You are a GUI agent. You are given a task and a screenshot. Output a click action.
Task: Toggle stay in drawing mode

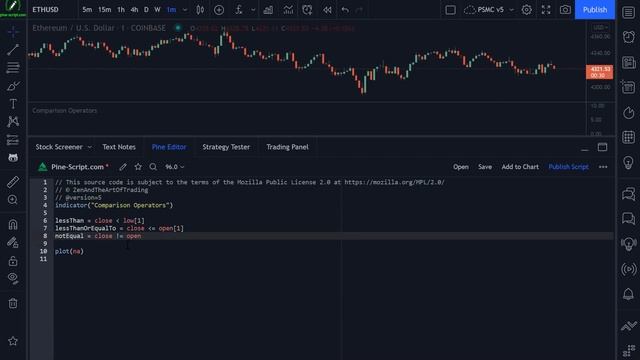click(13, 242)
